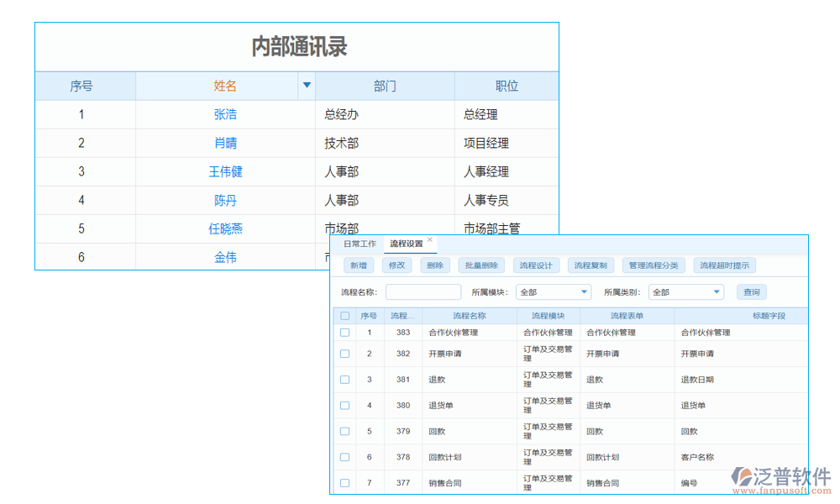Open the 所属模块 dropdown
This screenshot has width=840, height=504.
[553, 291]
